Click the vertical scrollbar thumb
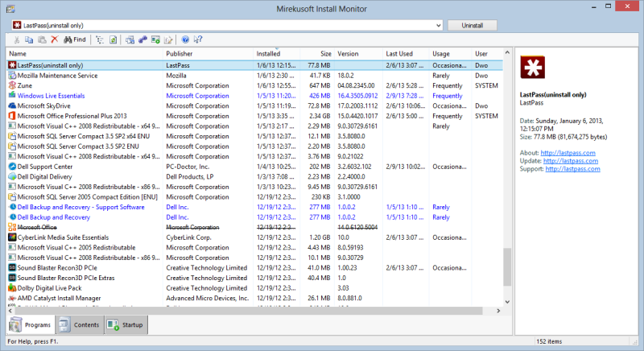Viewport: 644px width, 351px height. click(x=507, y=266)
